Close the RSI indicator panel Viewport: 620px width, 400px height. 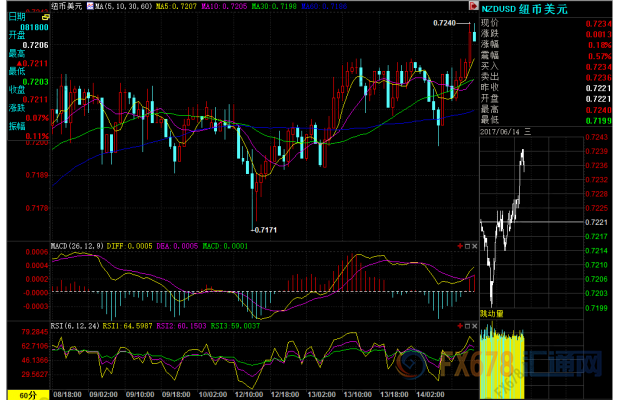(473, 326)
